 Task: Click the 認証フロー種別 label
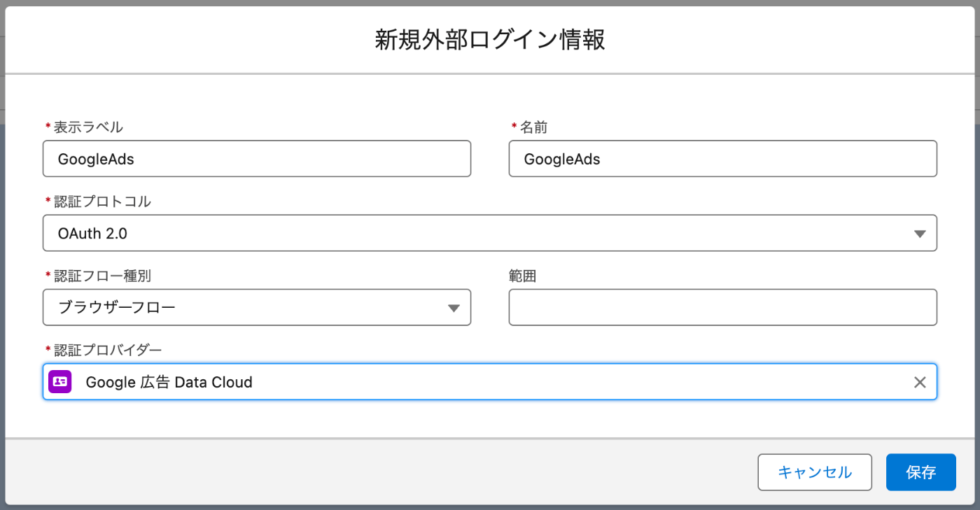[x=102, y=276]
